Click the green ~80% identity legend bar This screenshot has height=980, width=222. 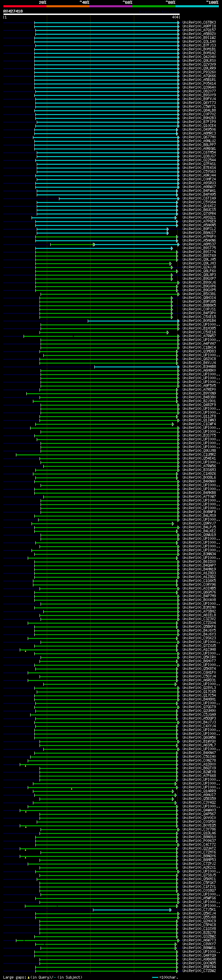[154, 6]
